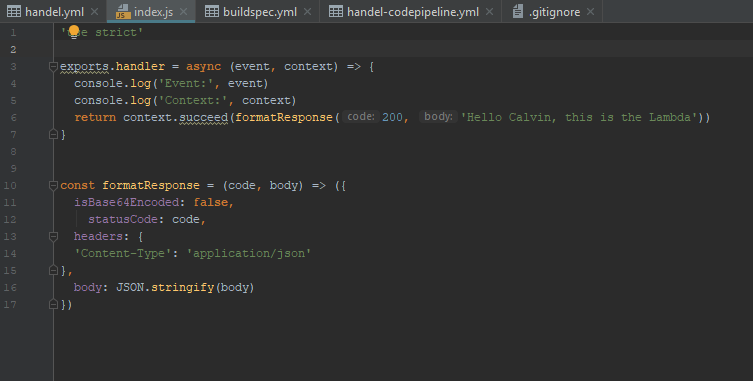Click the 'application/json' string value
Image resolution: width=753 pixels, height=381 pixels.
point(249,253)
